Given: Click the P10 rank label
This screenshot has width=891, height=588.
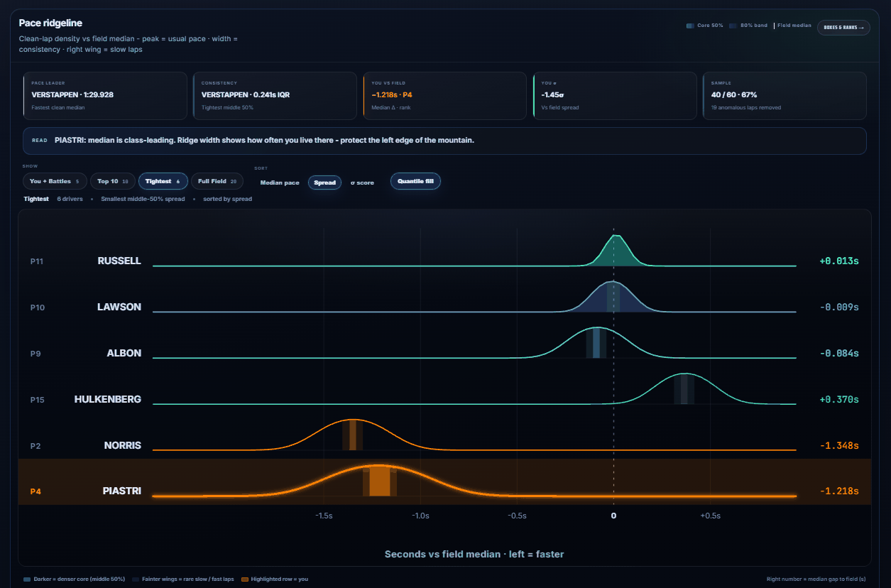Looking at the screenshot, I should tap(37, 307).
